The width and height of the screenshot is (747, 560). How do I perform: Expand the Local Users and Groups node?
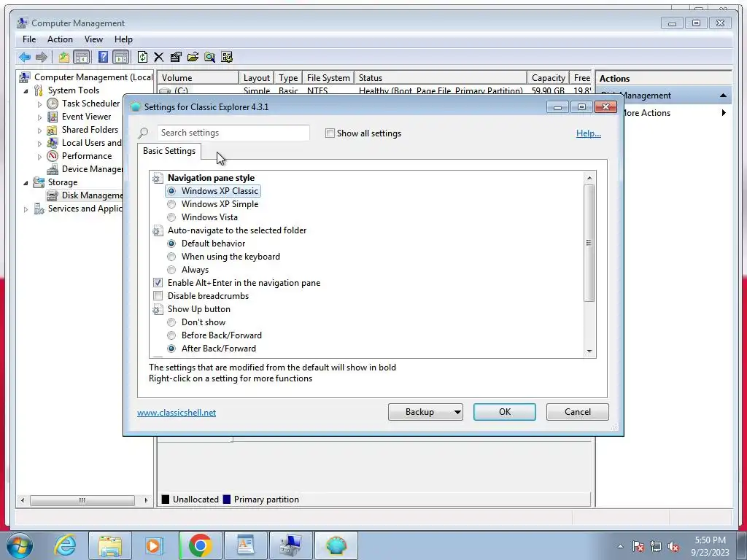tap(39, 144)
